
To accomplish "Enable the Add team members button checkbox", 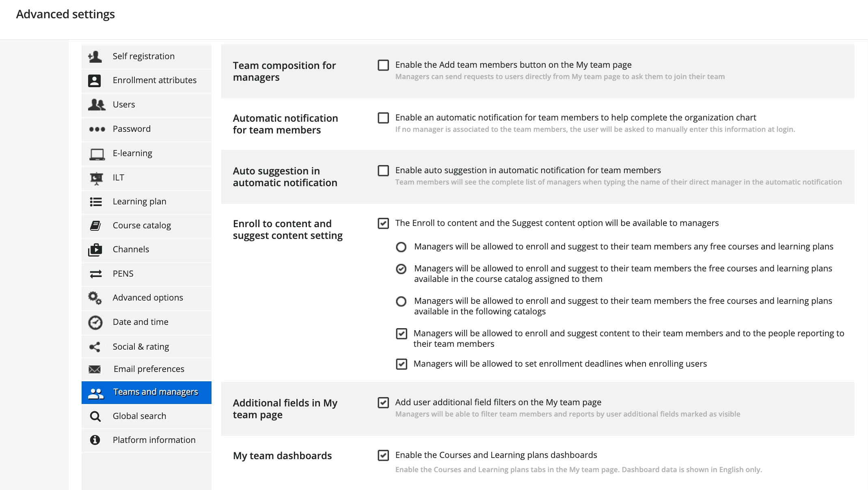I will point(383,65).
